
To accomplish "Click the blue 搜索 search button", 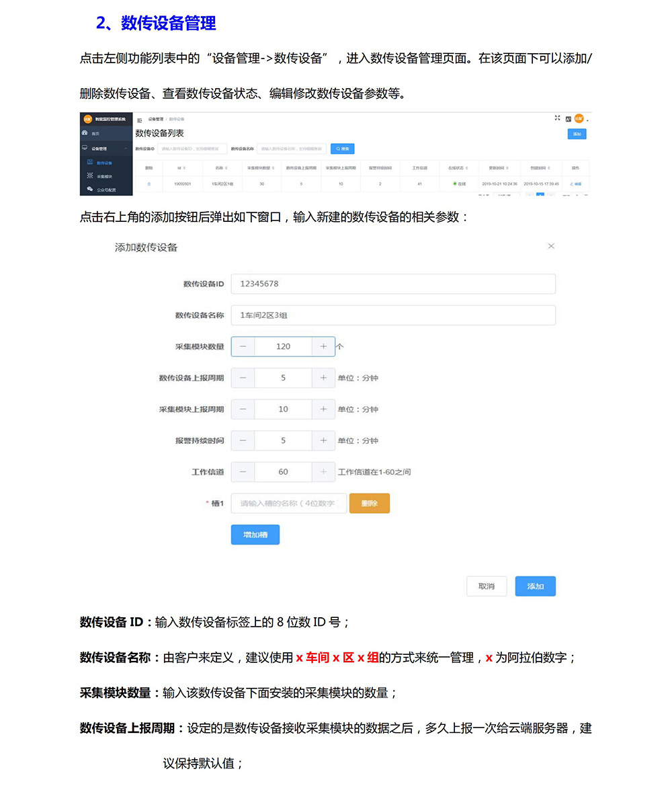I will (x=342, y=149).
